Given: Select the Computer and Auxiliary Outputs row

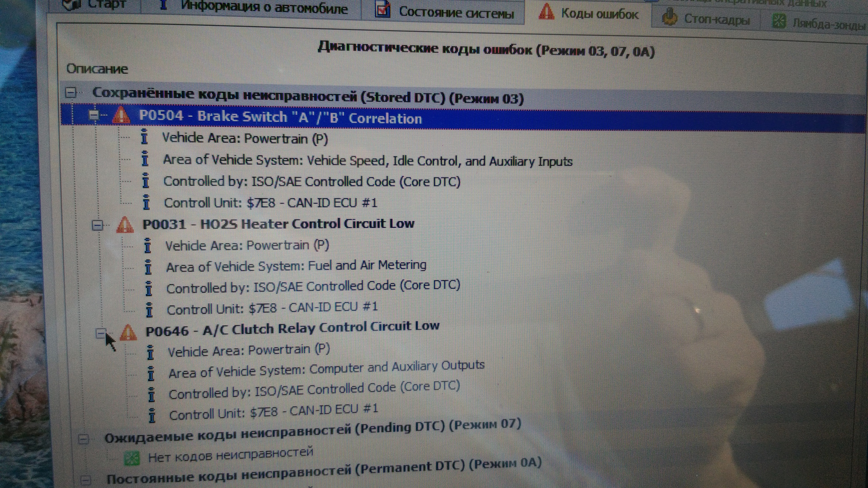Looking at the screenshot, I should click(x=326, y=369).
